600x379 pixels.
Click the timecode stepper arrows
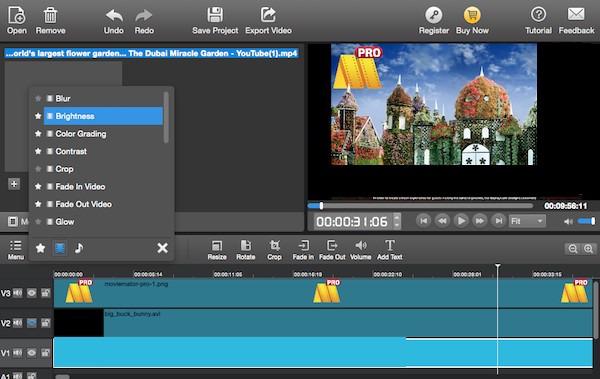[397, 221]
